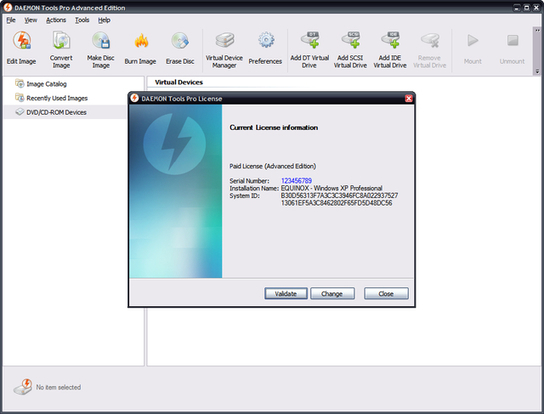Screen dimensions: 544x414
Task: Launch the Burn Image tool
Action: click(141, 48)
